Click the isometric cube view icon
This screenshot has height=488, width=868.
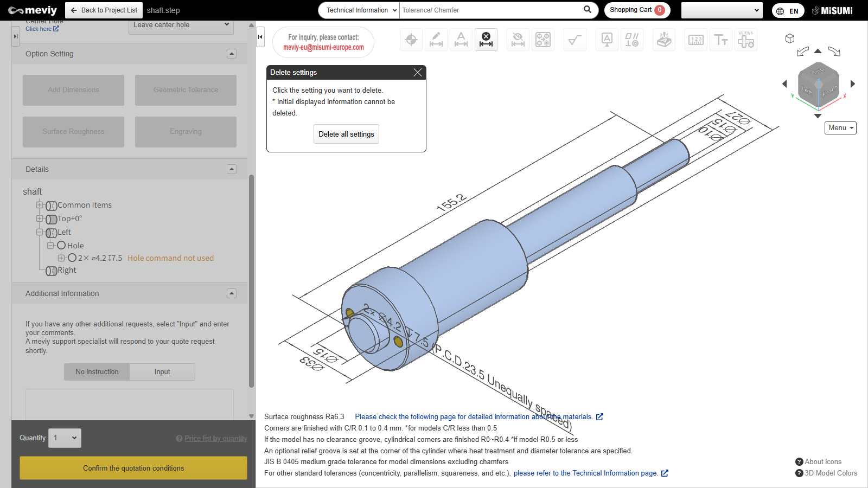[x=790, y=38]
